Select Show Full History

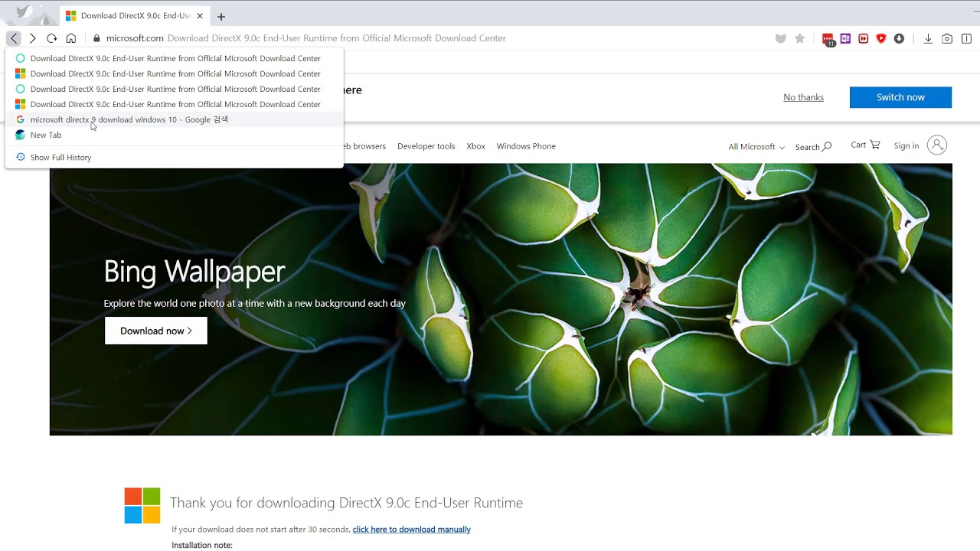174,157
